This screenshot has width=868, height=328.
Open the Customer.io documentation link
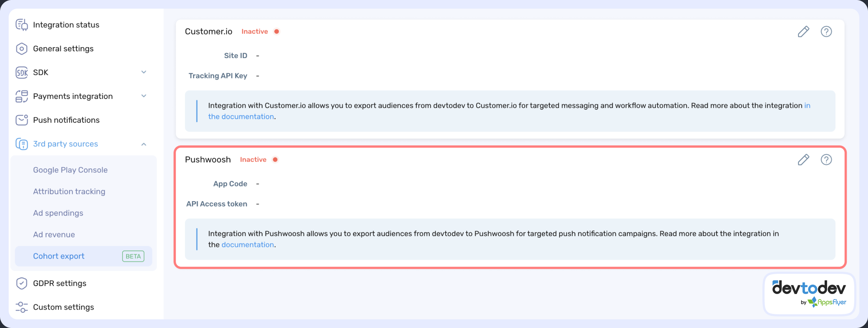pyautogui.click(x=241, y=117)
